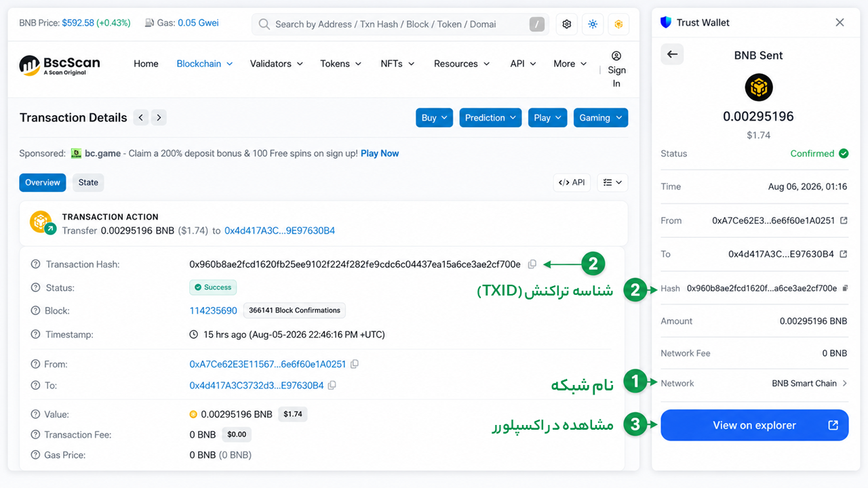This screenshot has width=868, height=488.
Task: Click the green Success status badge
Action: click(x=213, y=287)
